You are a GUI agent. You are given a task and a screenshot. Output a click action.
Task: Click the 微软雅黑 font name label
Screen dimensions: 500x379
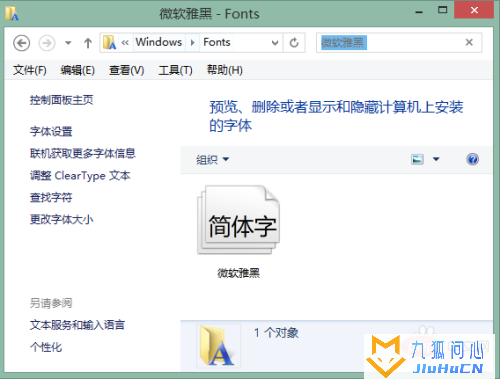tap(239, 273)
